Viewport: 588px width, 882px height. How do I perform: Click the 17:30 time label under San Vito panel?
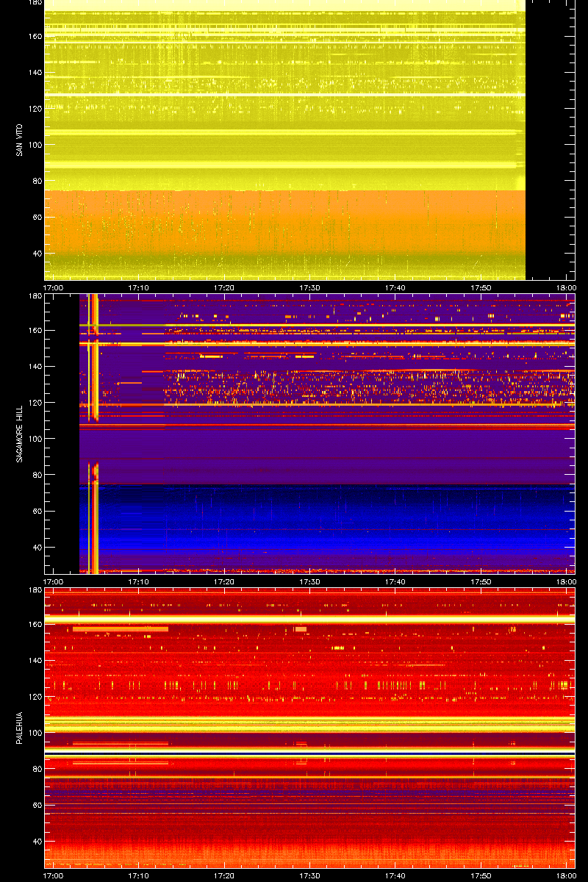310,288
